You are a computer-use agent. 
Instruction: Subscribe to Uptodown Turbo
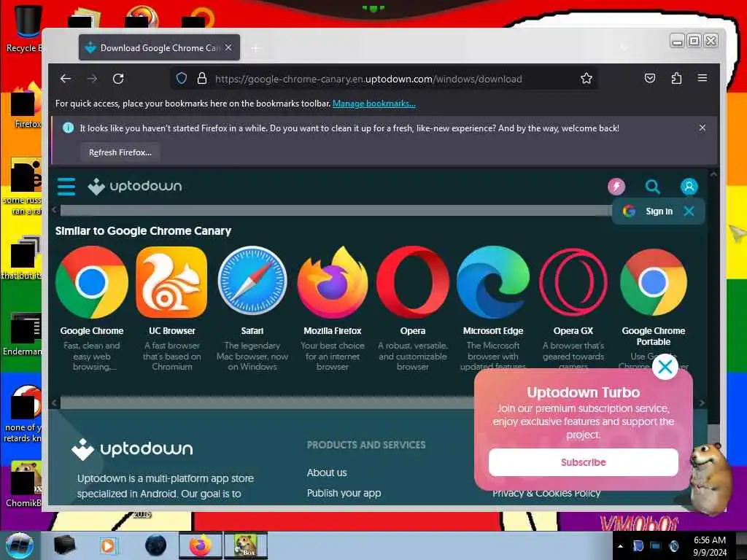click(x=583, y=462)
